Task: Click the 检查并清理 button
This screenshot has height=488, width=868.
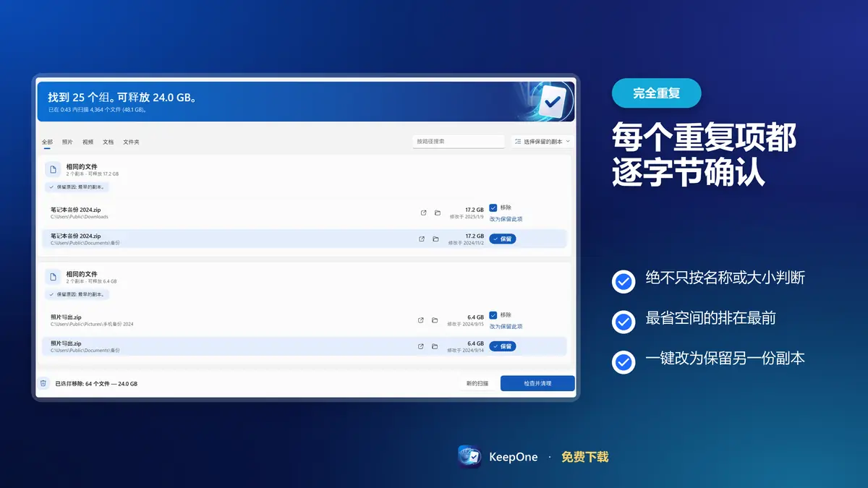Action: [x=537, y=383]
